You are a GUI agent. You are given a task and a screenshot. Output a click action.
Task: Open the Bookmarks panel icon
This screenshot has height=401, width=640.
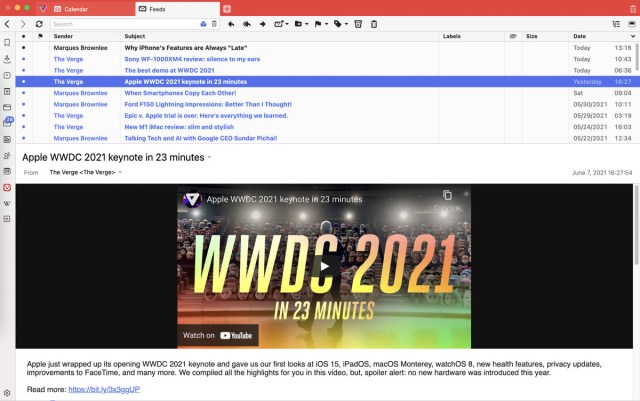point(7,42)
